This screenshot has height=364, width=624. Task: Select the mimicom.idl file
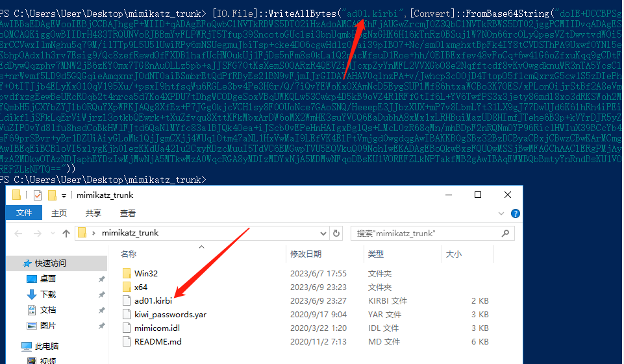pos(156,328)
